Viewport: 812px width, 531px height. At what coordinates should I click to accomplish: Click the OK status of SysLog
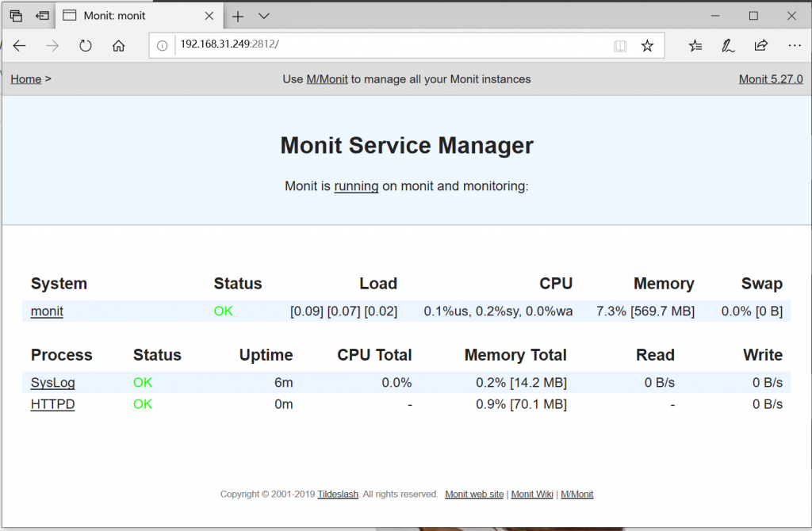tap(143, 383)
